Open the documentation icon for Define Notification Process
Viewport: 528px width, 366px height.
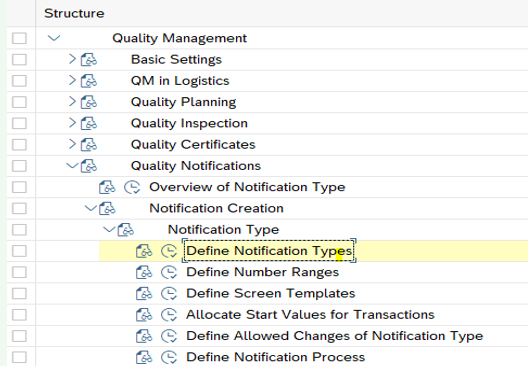144,357
